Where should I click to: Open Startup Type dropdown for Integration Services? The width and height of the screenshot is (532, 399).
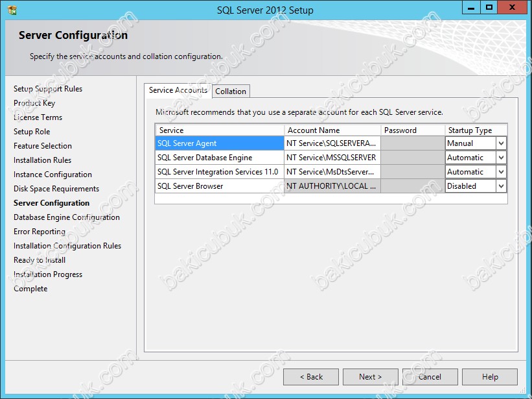501,172
